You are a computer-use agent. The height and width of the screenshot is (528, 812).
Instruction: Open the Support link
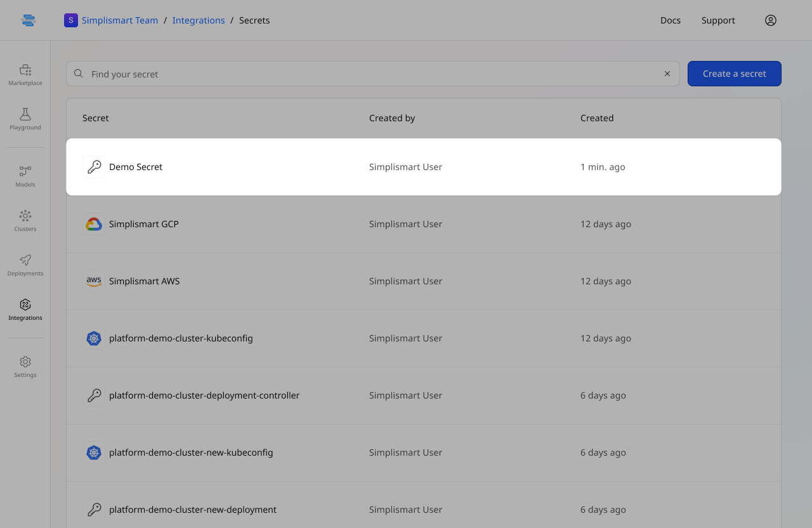[718, 20]
